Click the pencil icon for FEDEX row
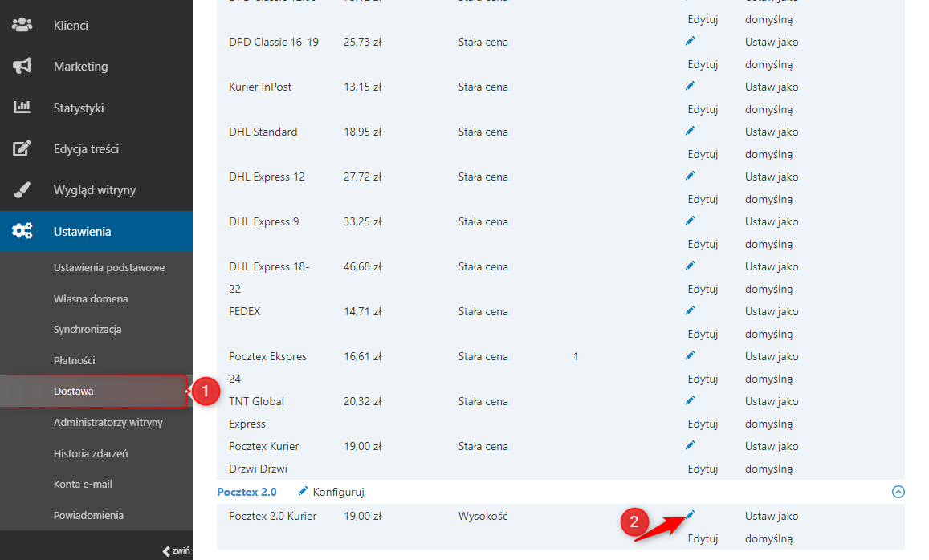 coord(690,310)
